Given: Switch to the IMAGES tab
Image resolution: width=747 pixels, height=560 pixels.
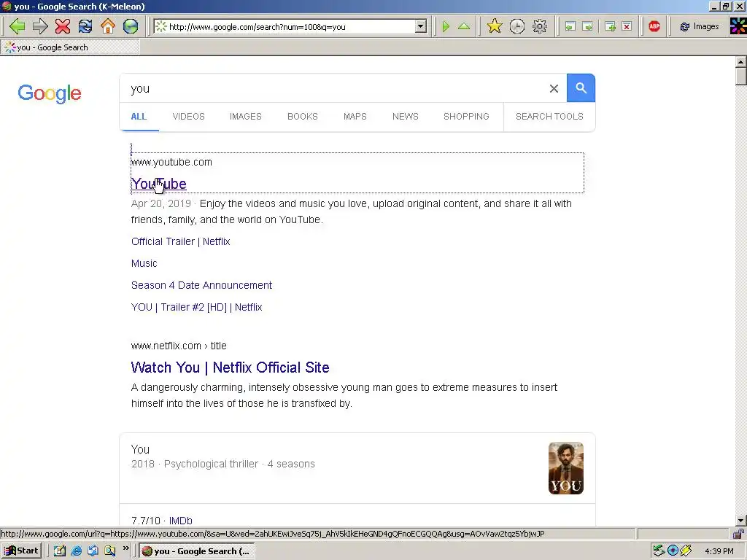Looking at the screenshot, I should pyautogui.click(x=246, y=116).
